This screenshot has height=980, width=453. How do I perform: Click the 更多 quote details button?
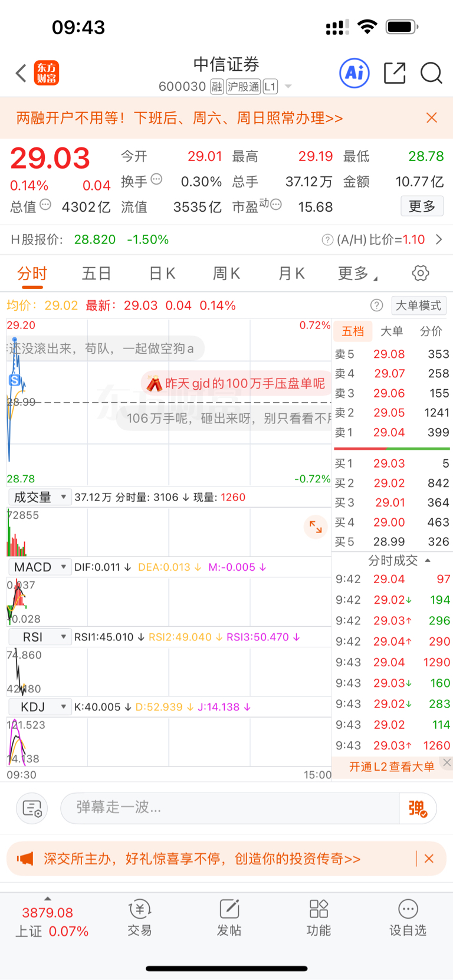[422, 206]
